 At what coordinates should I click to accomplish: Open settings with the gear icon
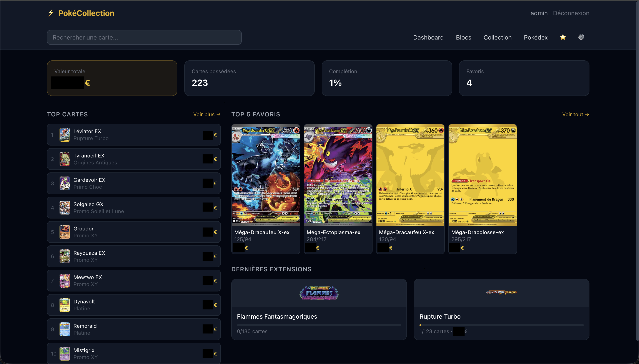pos(581,37)
